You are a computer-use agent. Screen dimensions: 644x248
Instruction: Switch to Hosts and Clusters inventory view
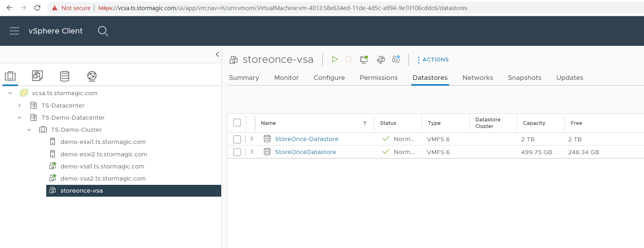point(10,76)
